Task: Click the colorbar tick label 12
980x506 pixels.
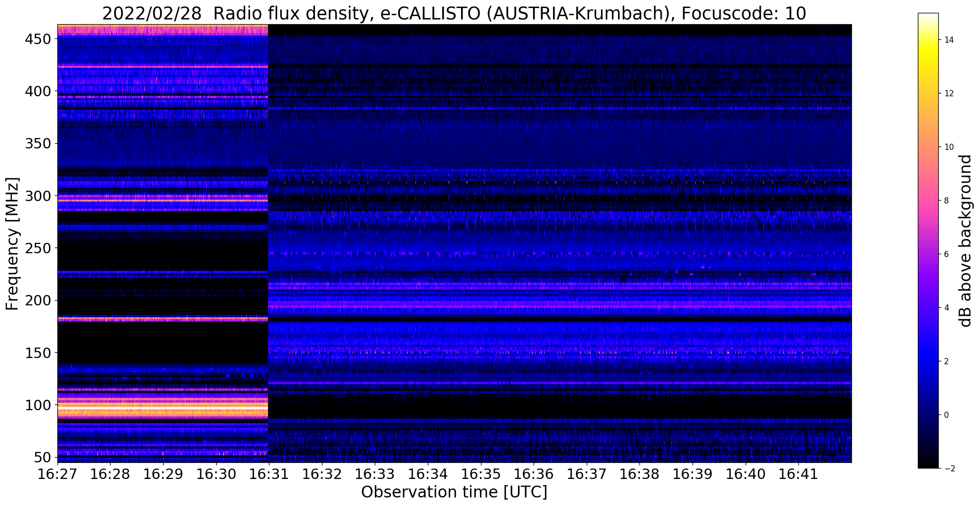Action: click(949, 93)
